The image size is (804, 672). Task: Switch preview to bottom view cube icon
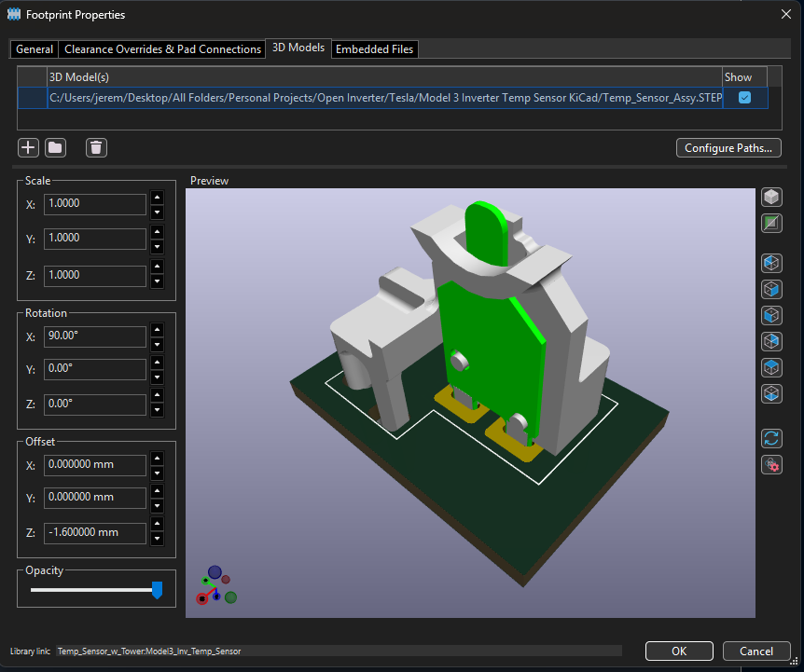(x=771, y=393)
